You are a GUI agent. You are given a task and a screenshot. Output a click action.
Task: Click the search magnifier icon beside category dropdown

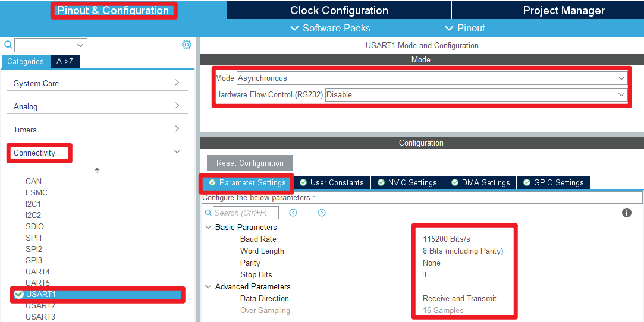pos(8,45)
